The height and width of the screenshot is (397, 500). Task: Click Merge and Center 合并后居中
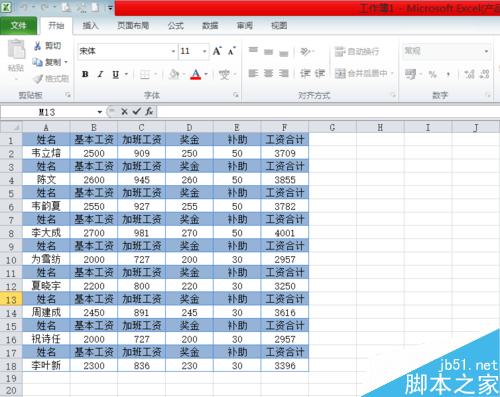[x=361, y=73]
